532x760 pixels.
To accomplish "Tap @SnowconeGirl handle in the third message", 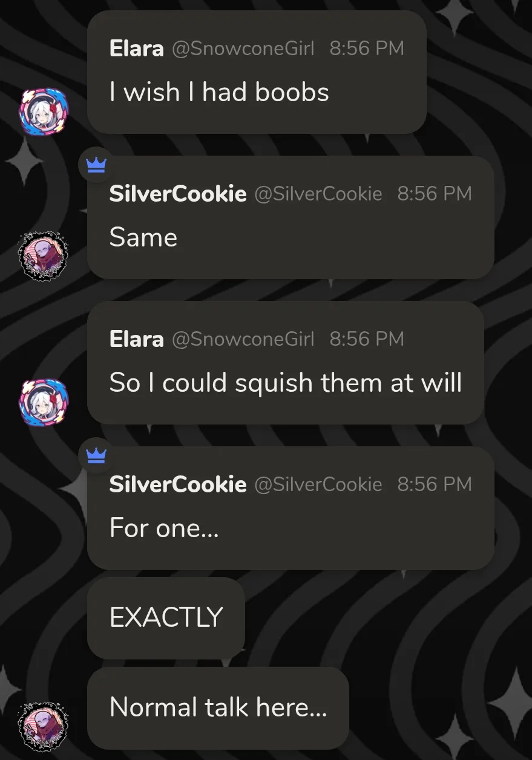I will (243, 339).
